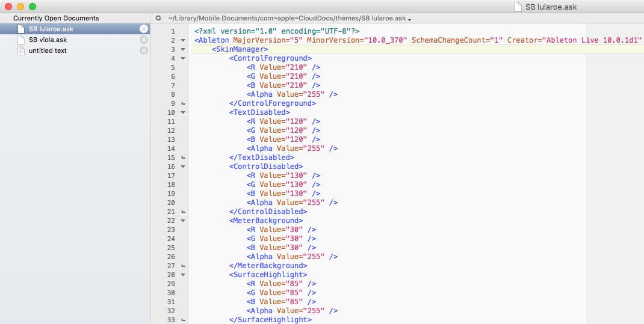
Task: Click the opening MeterBackground tag
Action: pyautogui.click(x=266, y=221)
